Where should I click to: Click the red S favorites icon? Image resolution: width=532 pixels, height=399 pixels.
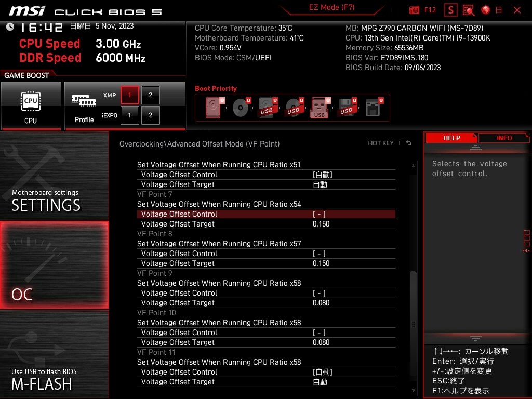[x=451, y=10]
